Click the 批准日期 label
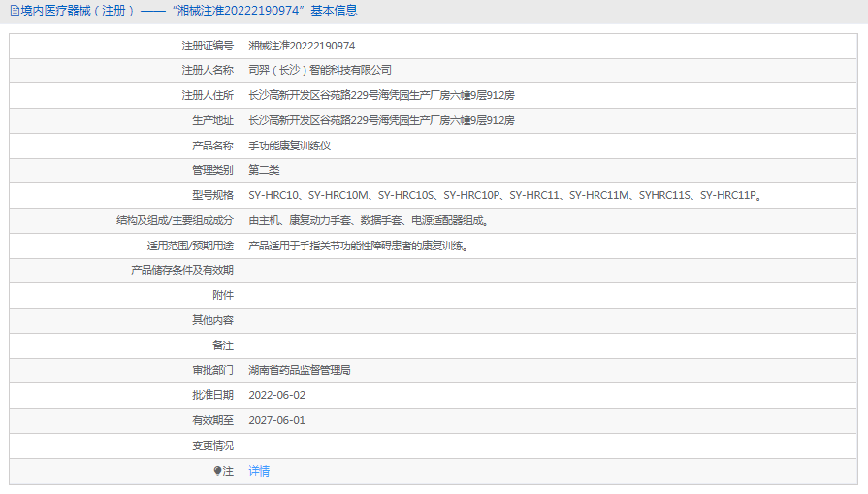Screen dimensions: 868x494 (x=212, y=395)
